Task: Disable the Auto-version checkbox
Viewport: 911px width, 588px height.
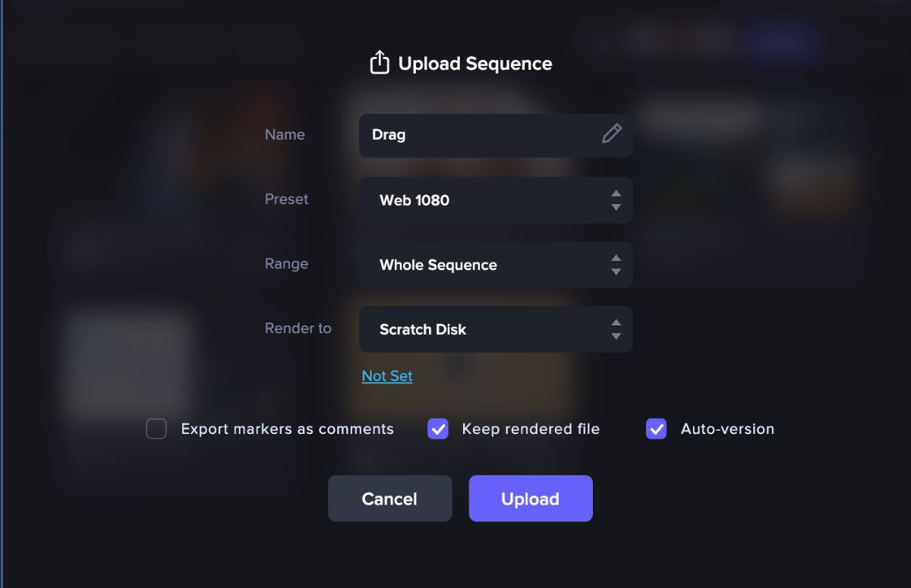Action: coord(654,429)
